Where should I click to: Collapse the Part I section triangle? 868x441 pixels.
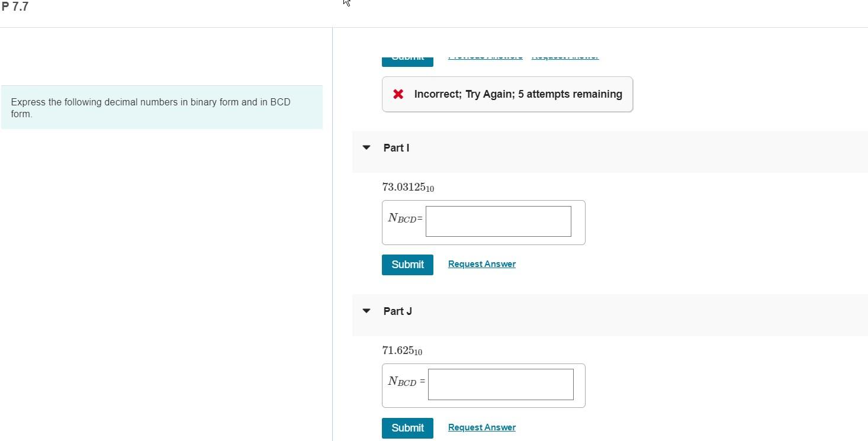coord(365,147)
